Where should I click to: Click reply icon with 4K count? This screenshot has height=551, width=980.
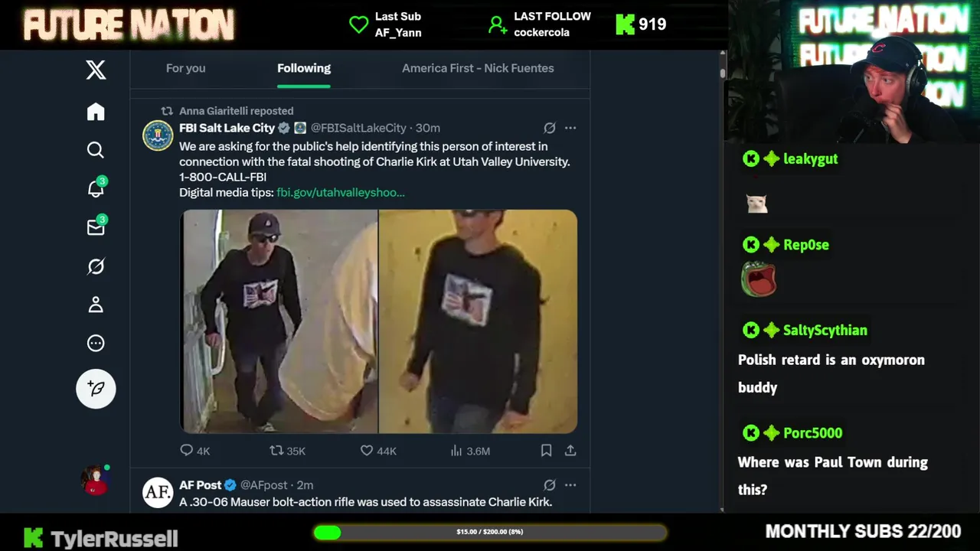click(187, 451)
